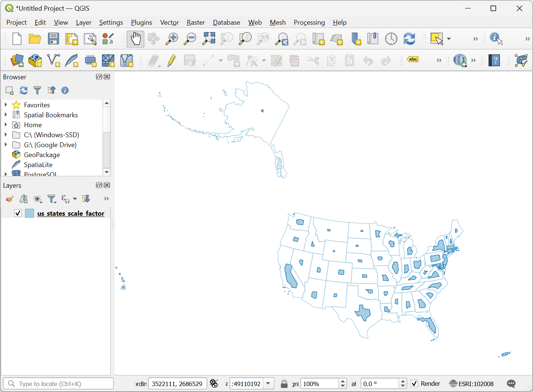Refresh the Browser panel
Viewport: 533px width, 392px height.
coord(24,90)
